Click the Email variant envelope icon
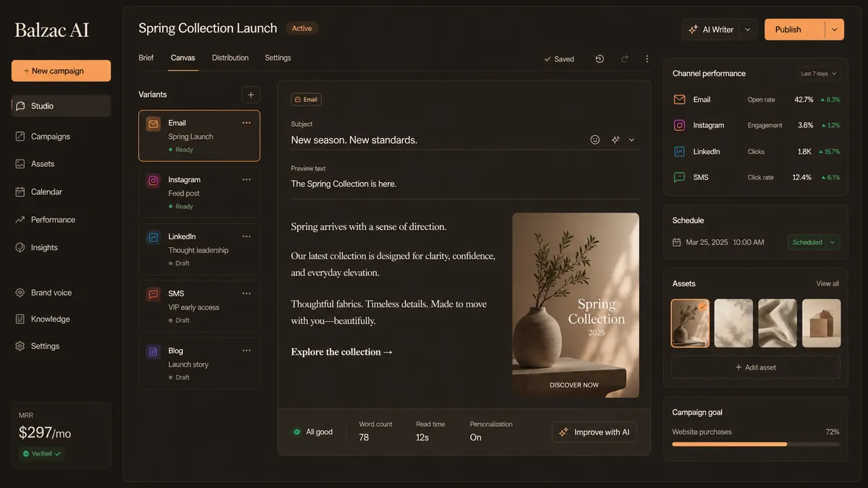 tap(153, 124)
